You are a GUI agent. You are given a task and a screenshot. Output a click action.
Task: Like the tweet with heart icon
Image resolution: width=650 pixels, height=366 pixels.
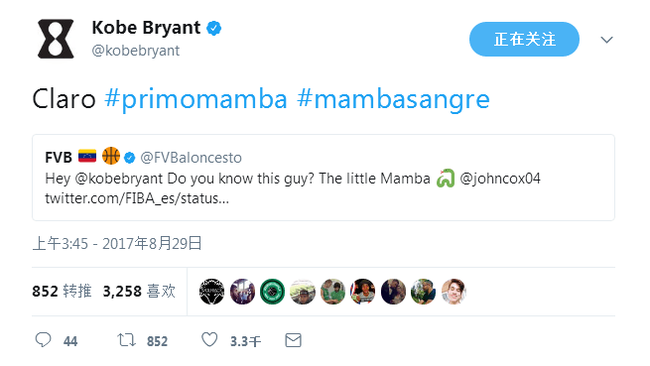[x=209, y=339]
